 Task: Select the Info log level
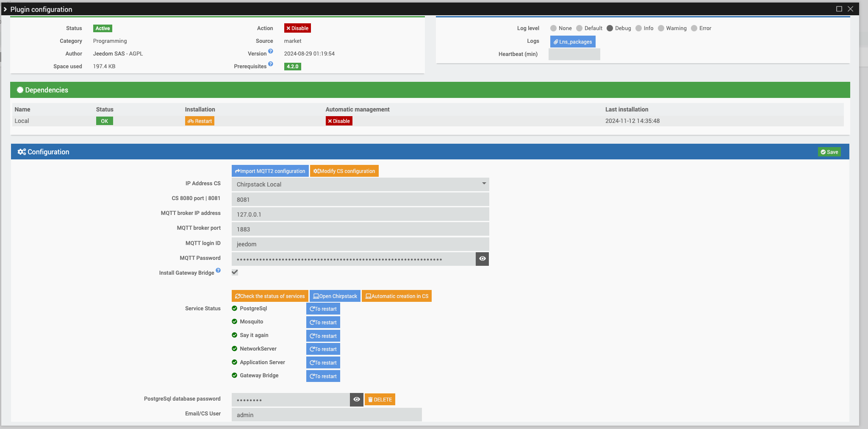[x=638, y=28]
